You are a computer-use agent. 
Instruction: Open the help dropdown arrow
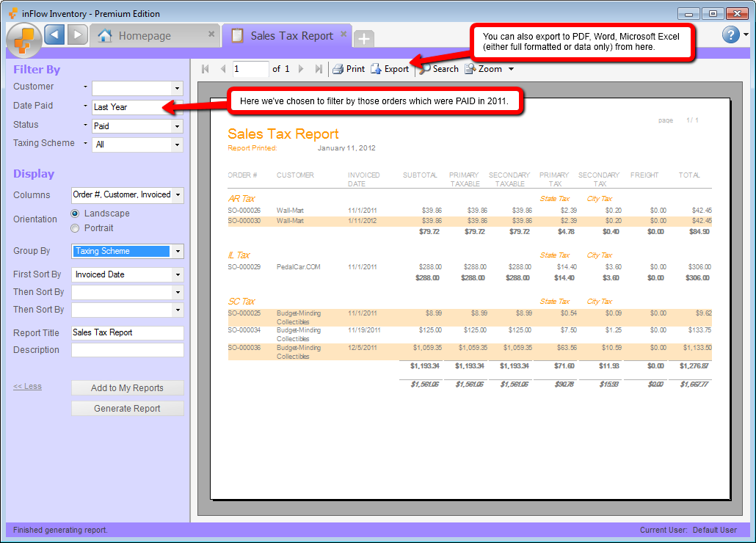pos(746,34)
